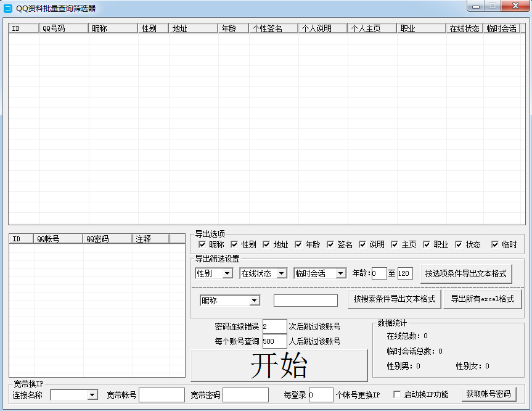This screenshot has width=532, height=411.
Task: Close the QQ资料批量查询筛选器 window
Action: [x=515, y=6]
